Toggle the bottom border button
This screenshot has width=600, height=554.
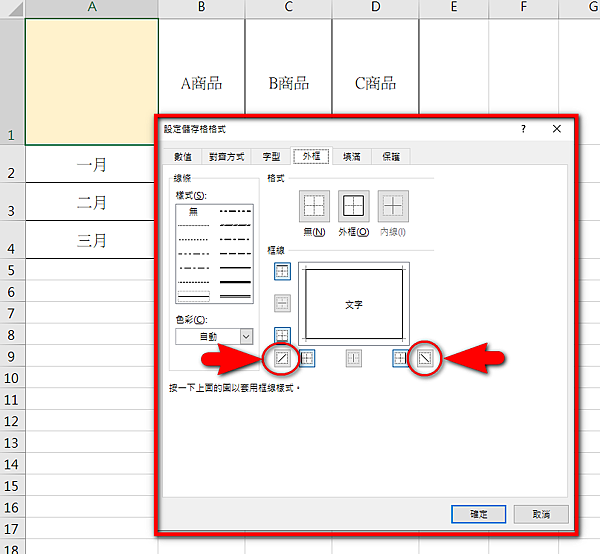coord(282,336)
